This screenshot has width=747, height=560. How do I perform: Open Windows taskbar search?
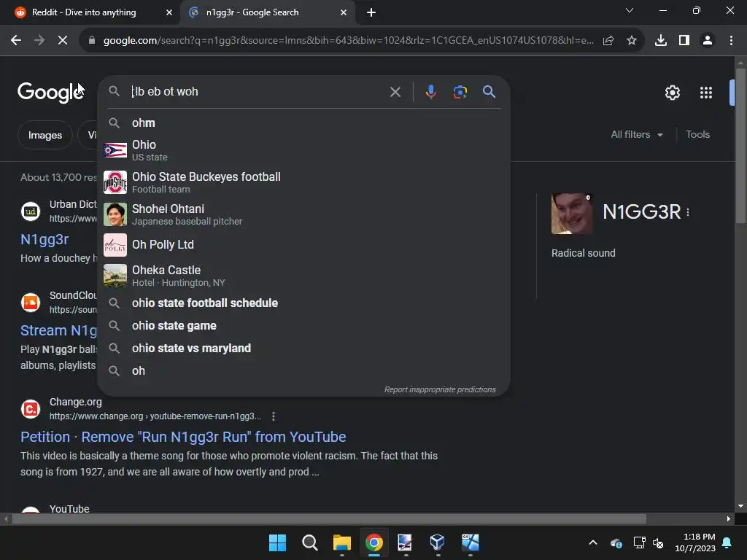pyautogui.click(x=309, y=542)
